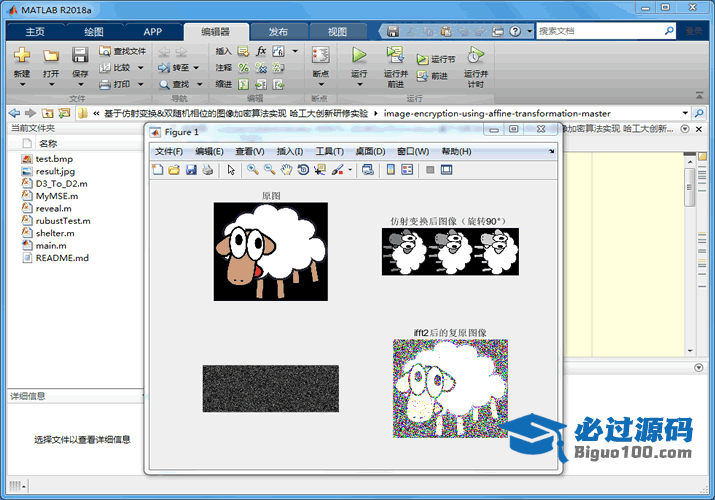Click the link plot icon

tap(368, 170)
